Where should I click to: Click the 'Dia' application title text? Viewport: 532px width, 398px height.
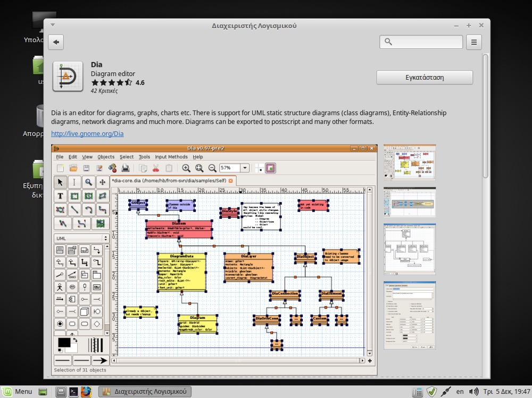pos(96,64)
